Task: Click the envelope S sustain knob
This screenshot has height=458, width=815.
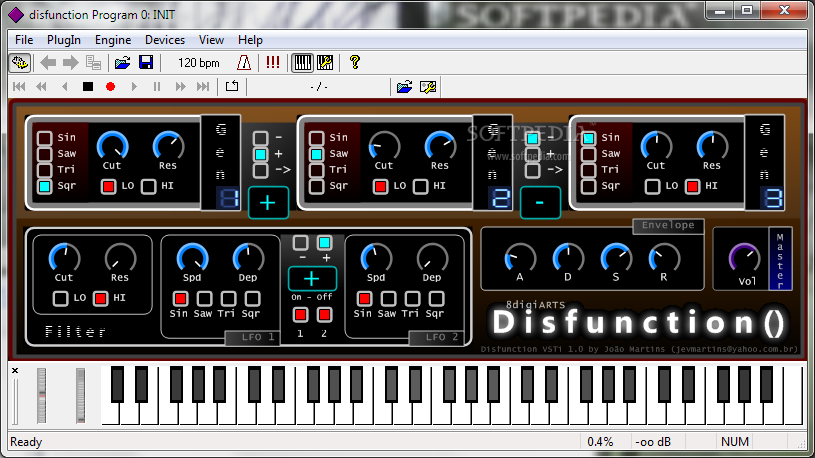Action: [616, 257]
